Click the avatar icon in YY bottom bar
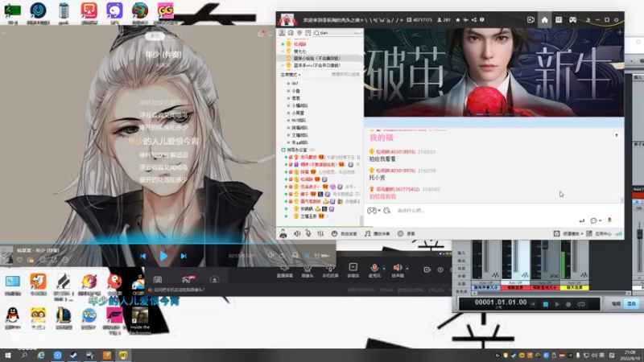This screenshot has width=644, height=362. point(283,234)
